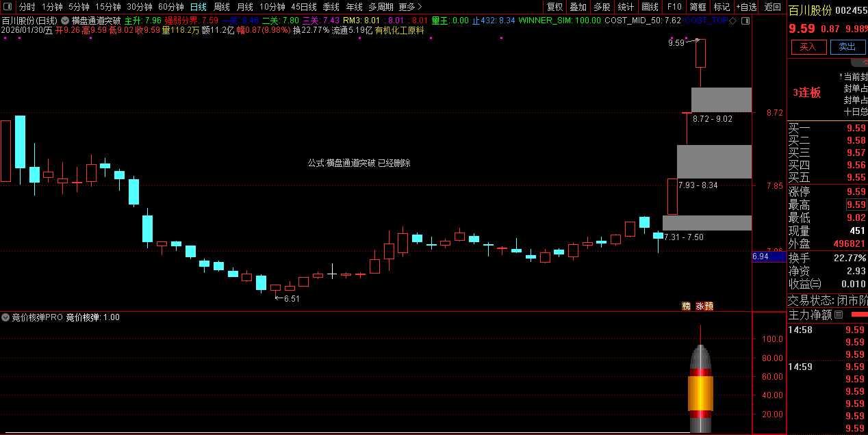Click the 交易状态 status row
Screen dimensions: 868x435
coord(827,300)
